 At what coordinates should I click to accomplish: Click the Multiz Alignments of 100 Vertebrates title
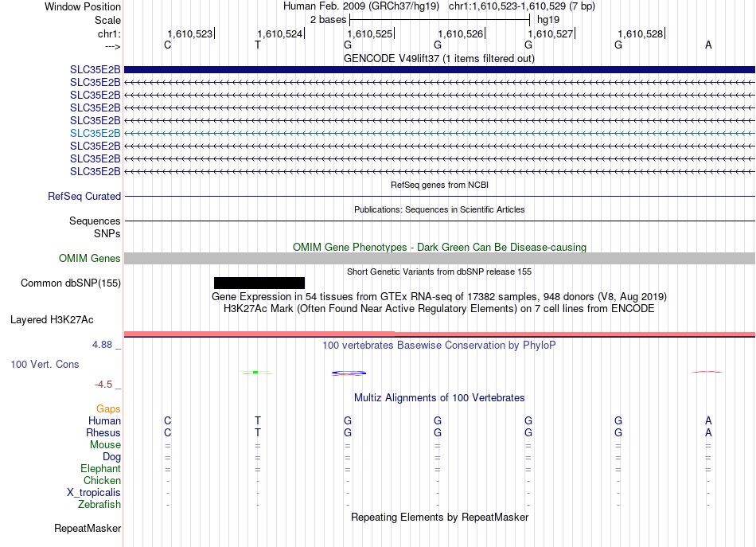(x=439, y=398)
